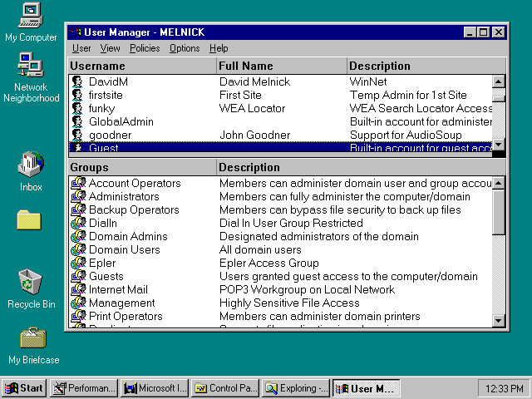Select the Domain Users group icon

pyautogui.click(x=78, y=249)
